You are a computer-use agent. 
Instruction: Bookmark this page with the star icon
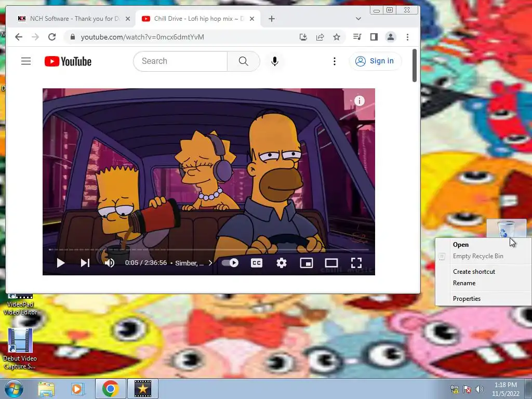(337, 37)
